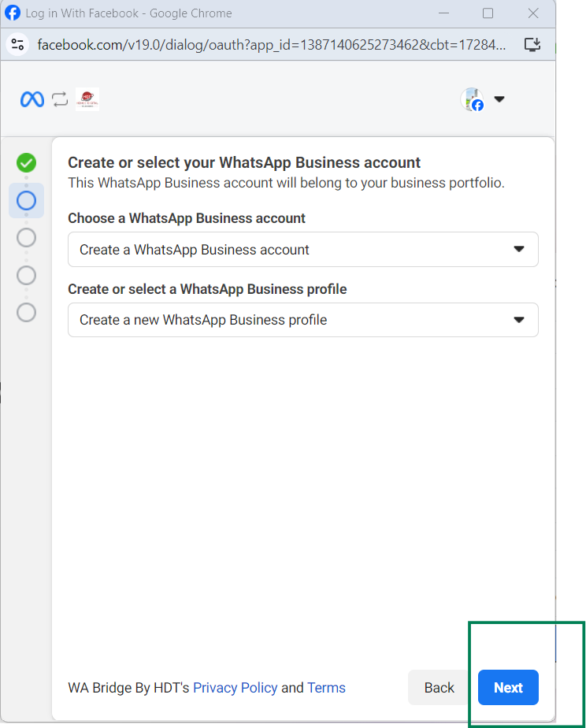Viewport: 586px width, 728px height.
Task: Click the fifth and last step circle
Action: [x=27, y=313]
